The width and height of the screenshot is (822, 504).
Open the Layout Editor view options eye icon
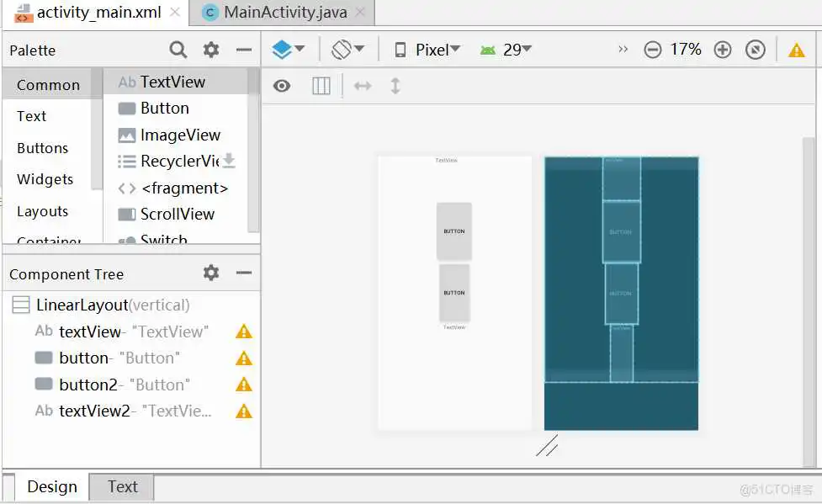tap(282, 86)
